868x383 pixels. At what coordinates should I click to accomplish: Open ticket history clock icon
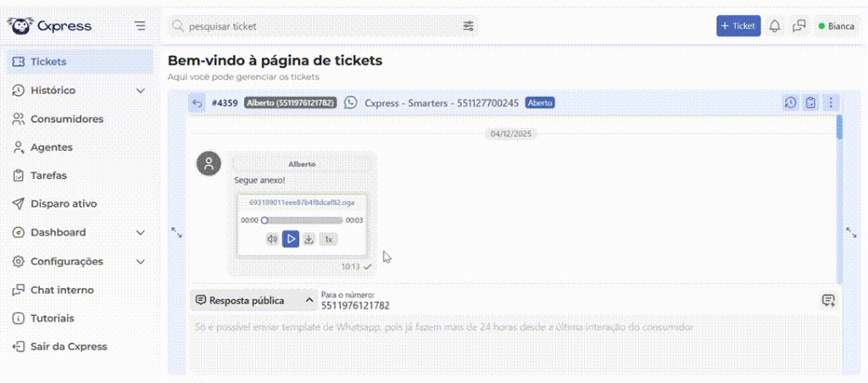[790, 103]
